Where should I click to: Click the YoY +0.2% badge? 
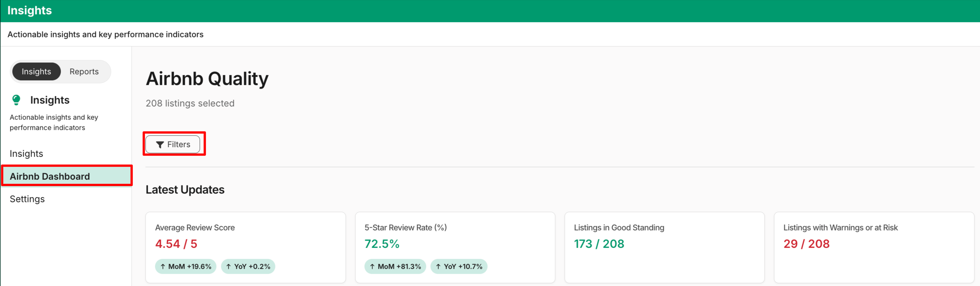[x=248, y=266]
